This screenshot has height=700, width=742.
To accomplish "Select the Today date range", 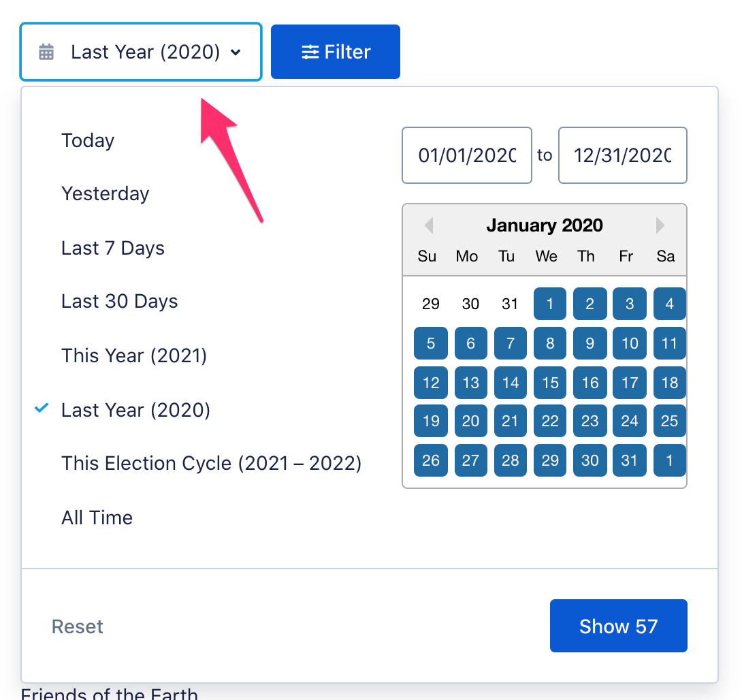I will [88, 141].
